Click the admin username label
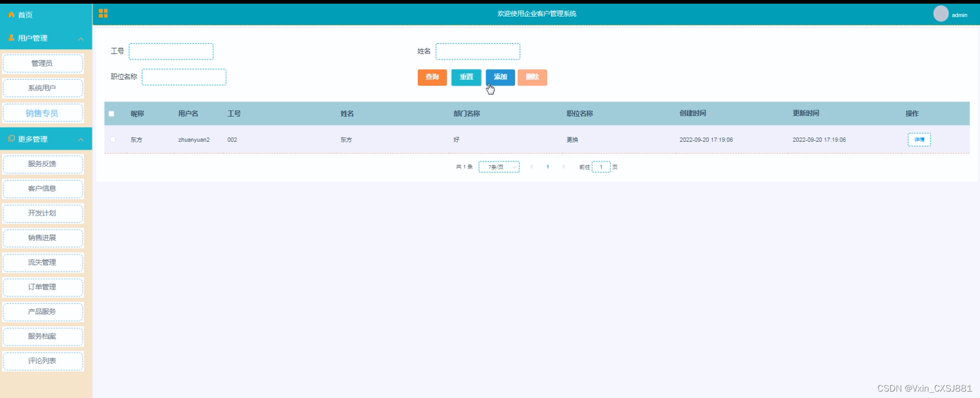The image size is (980, 398). [x=959, y=15]
